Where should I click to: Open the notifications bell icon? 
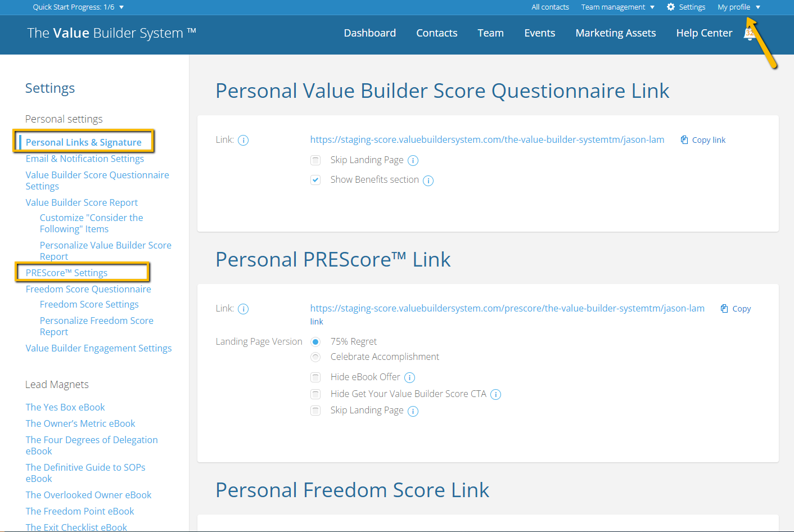(x=749, y=34)
